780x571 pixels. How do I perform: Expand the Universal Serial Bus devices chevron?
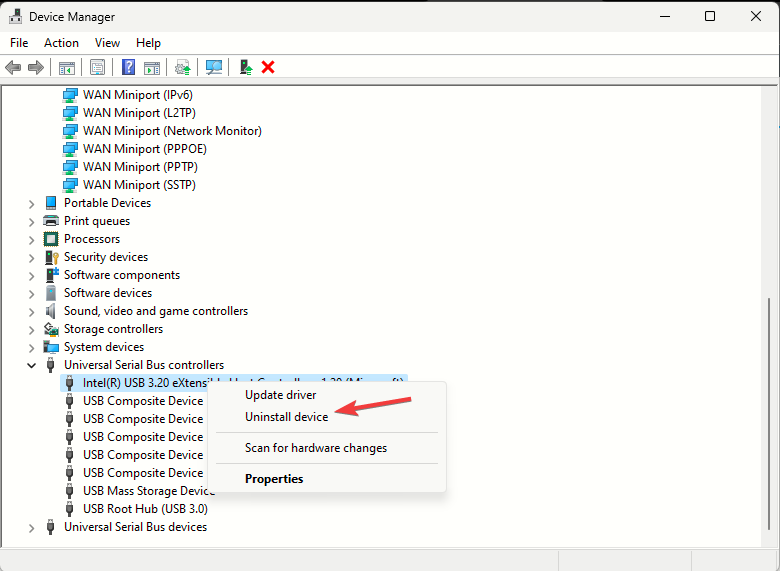tap(31, 527)
